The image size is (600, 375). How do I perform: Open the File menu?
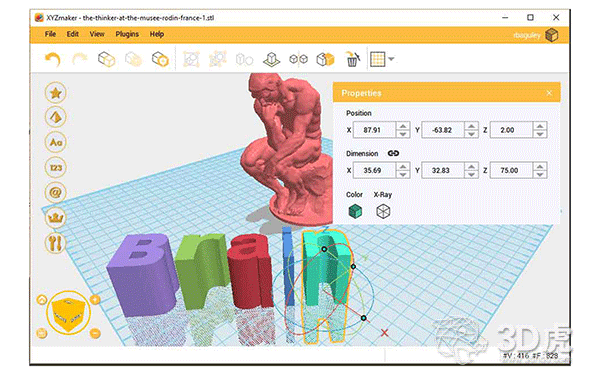(50, 34)
